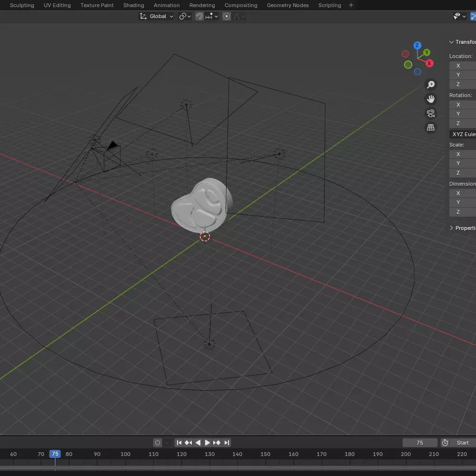Click frame 100 on the timeline ruler

125,454
